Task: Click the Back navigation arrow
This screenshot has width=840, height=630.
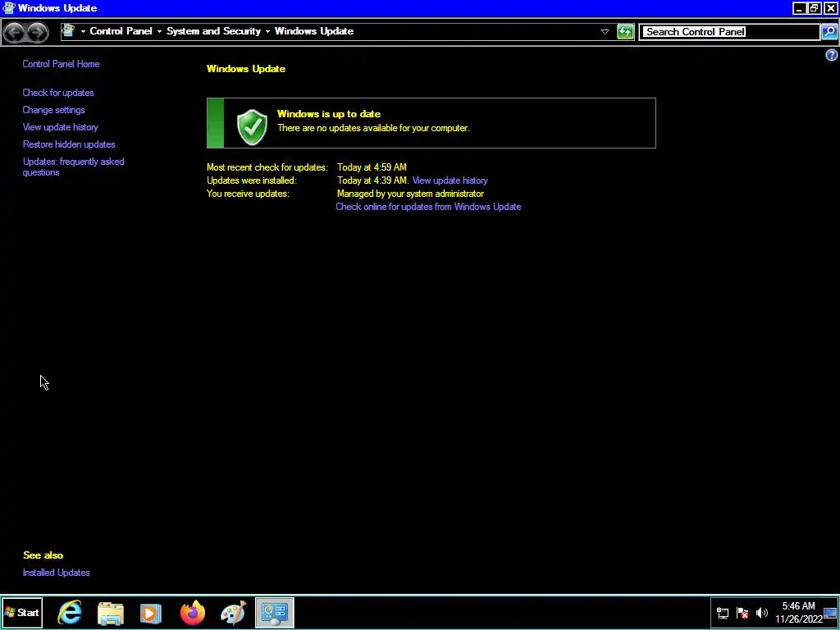Action: pyautogui.click(x=15, y=32)
